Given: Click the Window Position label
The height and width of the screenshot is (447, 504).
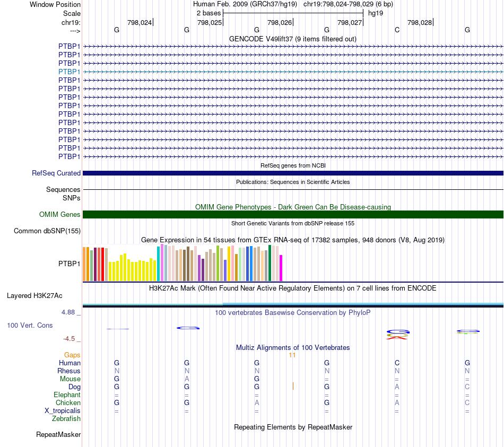Looking at the screenshot, I should point(55,4).
